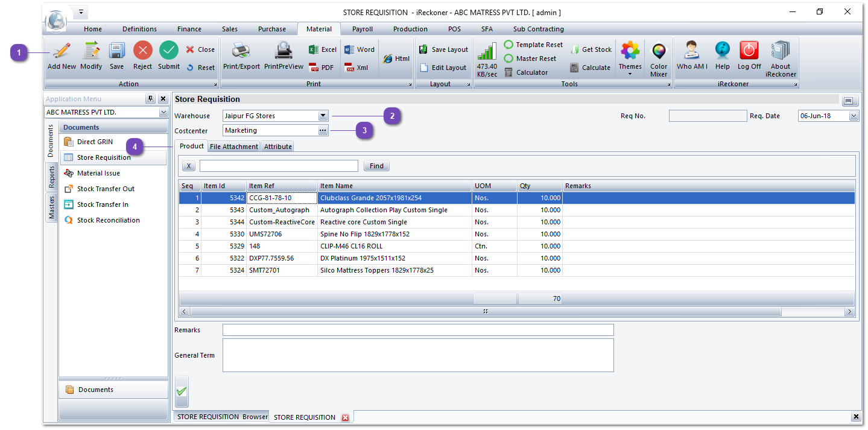
Task: Select the Template Reset option
Action: (x=534, y=44)
